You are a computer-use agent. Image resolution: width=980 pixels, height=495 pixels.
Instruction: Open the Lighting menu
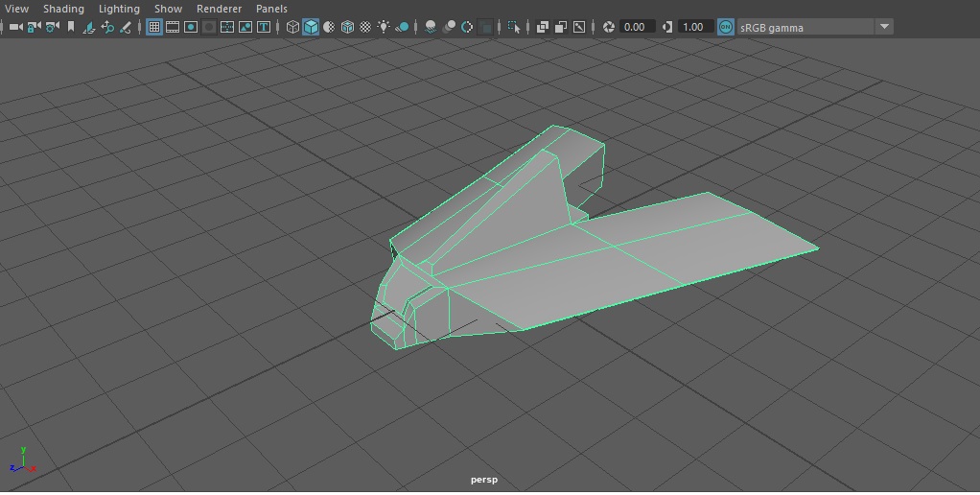(x=119, y=9)
